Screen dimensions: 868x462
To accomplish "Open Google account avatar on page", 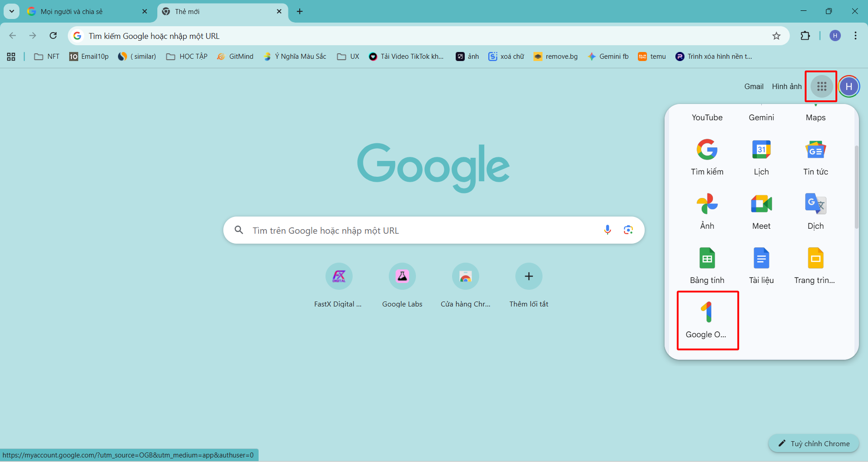I will click(849, 86).
